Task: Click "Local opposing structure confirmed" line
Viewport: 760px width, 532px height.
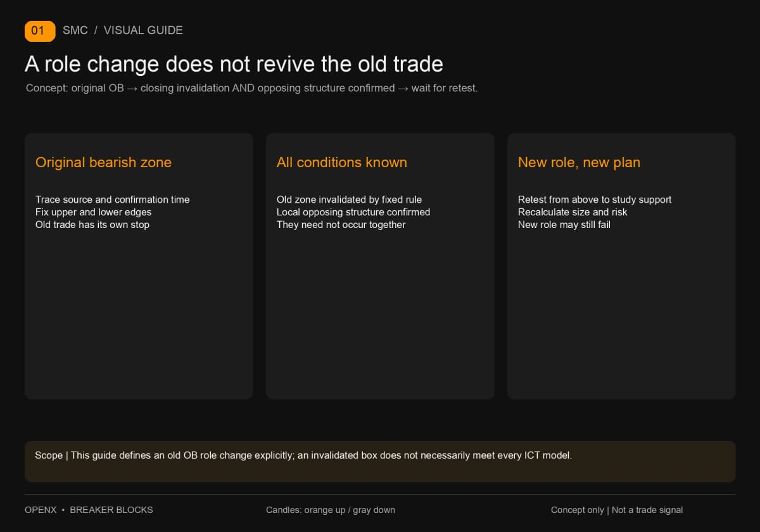Action: (x=353, y=212)
